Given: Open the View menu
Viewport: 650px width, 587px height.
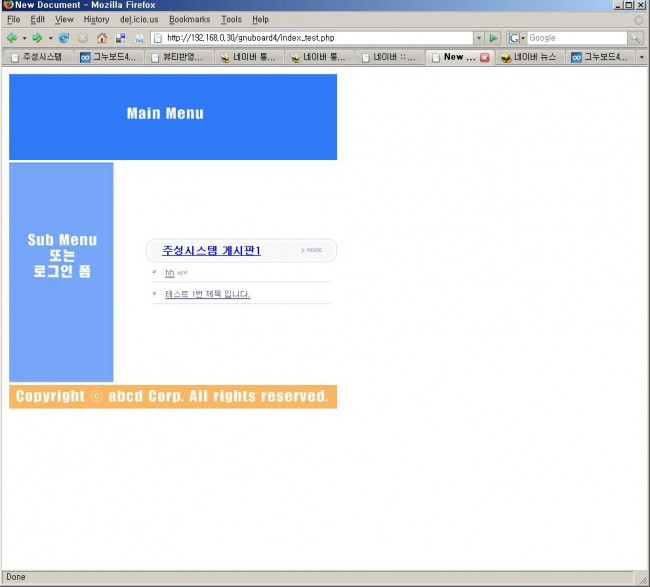Looking at the screenshot, I should (64, 19).
